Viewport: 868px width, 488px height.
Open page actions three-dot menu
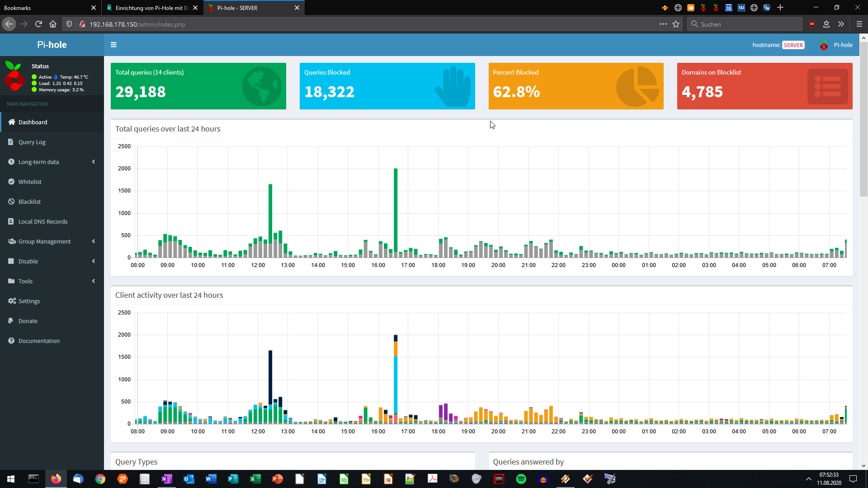pos(663,24)
